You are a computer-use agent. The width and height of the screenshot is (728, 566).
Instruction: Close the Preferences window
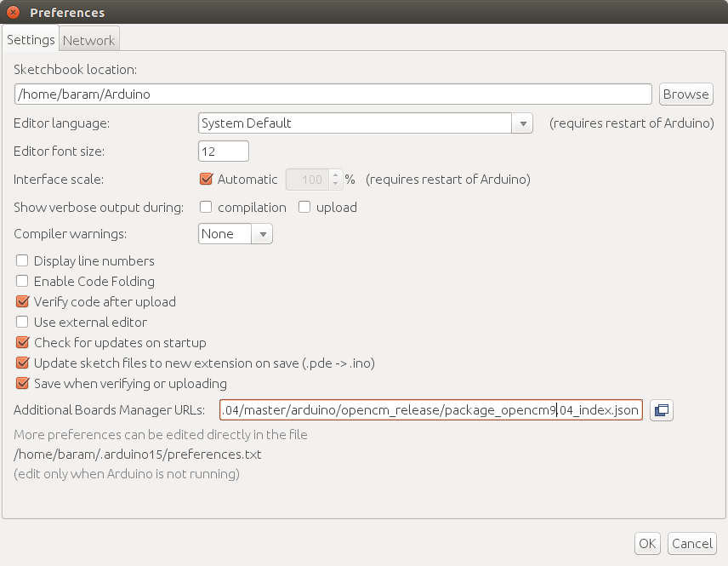[14, 13]
